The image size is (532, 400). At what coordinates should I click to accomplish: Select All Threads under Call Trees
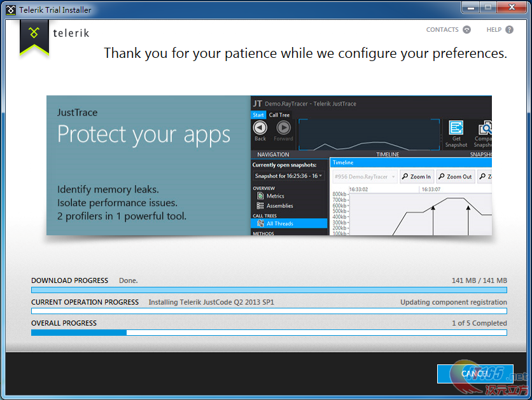(x=289, y=223)
